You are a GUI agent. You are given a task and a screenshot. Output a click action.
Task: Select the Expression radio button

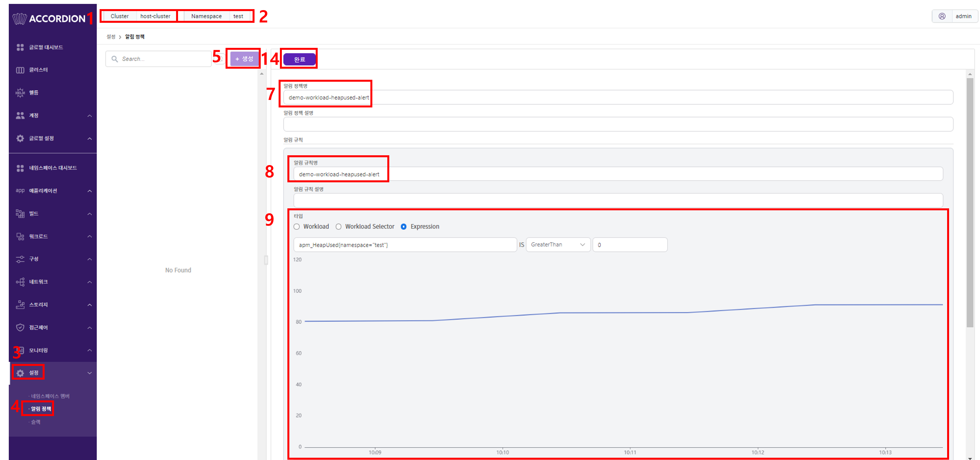[x=403, y=226]
